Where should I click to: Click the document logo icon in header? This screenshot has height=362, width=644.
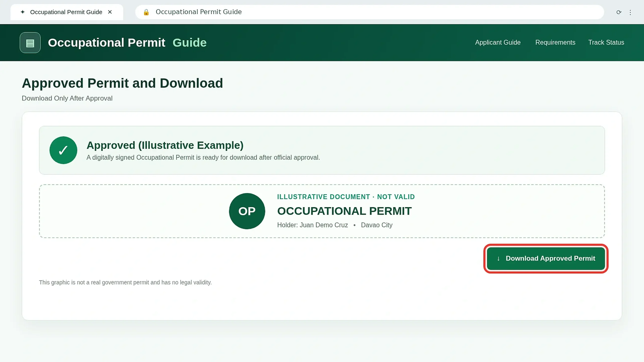[30, 43]
